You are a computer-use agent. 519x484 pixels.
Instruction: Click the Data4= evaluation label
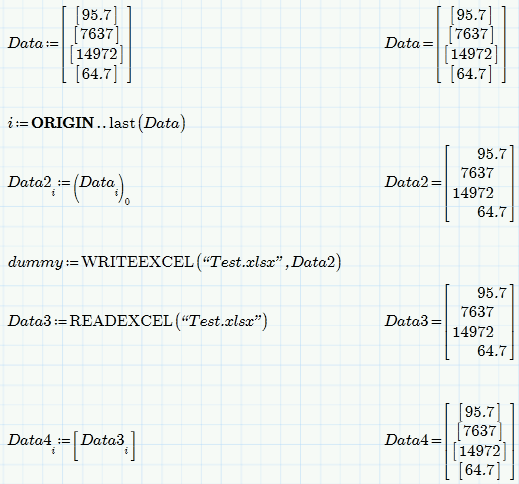[x=413, y=440]
